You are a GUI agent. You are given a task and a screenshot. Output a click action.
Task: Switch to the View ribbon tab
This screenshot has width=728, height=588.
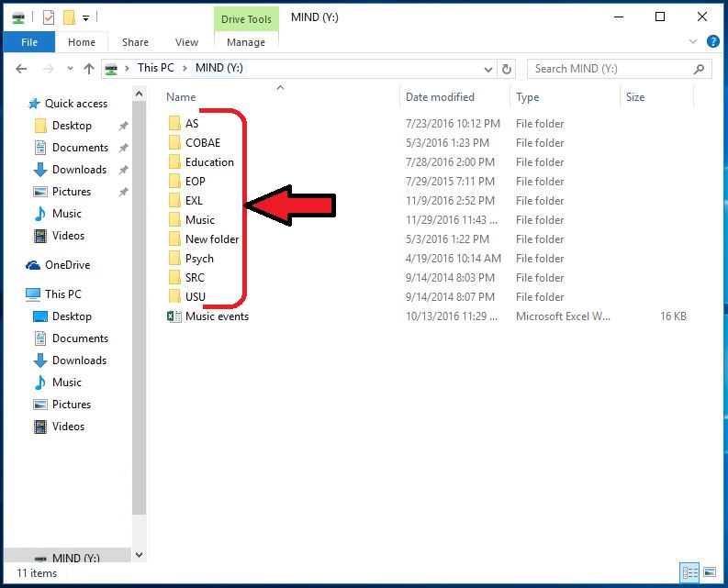(x=186, y=42)
